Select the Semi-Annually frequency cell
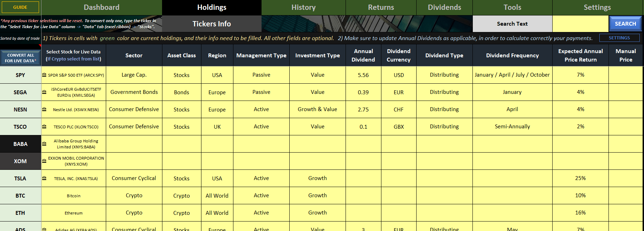 point(512,127)
